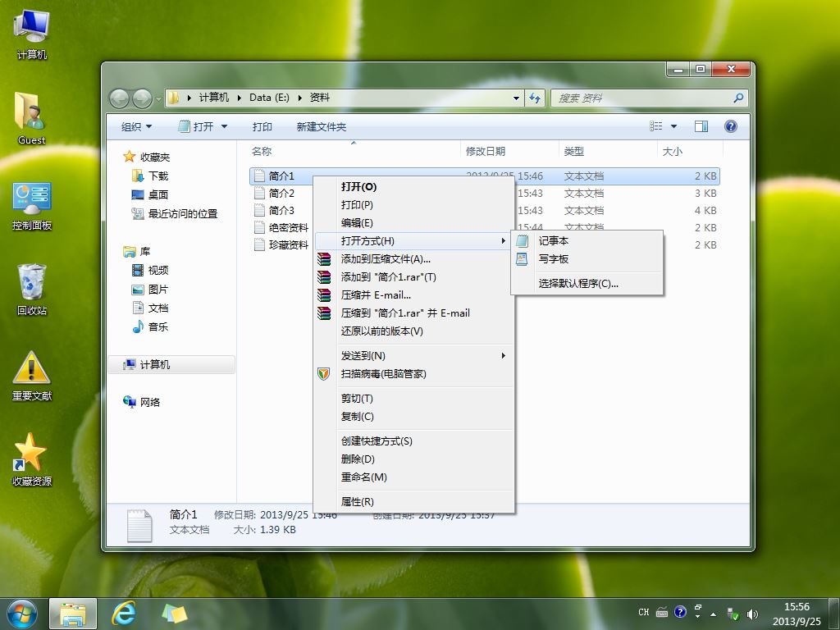Screen dimensions: 840x630
Task: Click 还原以前的版本(V) entry
Action: [413, 331]
